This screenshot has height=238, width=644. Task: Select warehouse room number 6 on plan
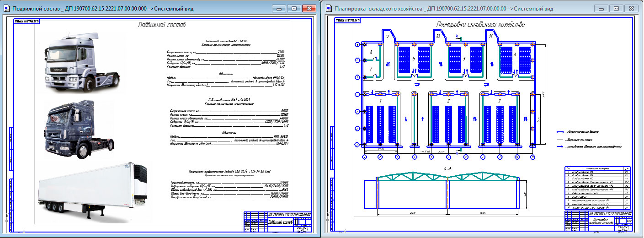(x=413, y=58)
